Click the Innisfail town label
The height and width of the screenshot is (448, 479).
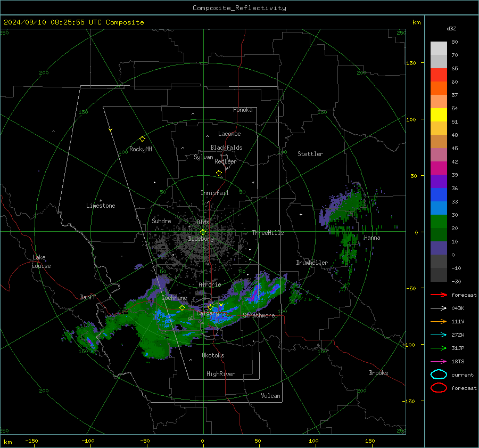coord(214,193)
